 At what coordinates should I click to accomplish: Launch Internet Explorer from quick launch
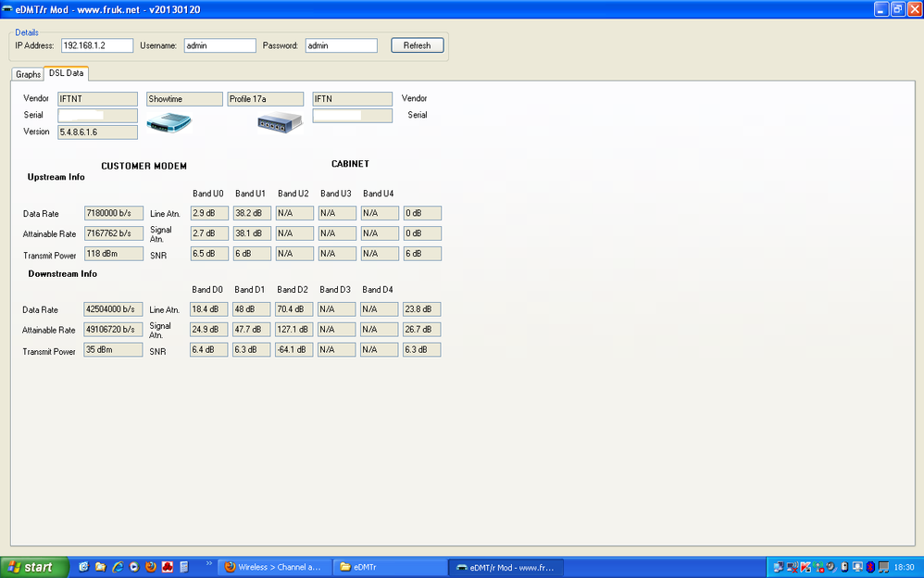pos(118,567)
